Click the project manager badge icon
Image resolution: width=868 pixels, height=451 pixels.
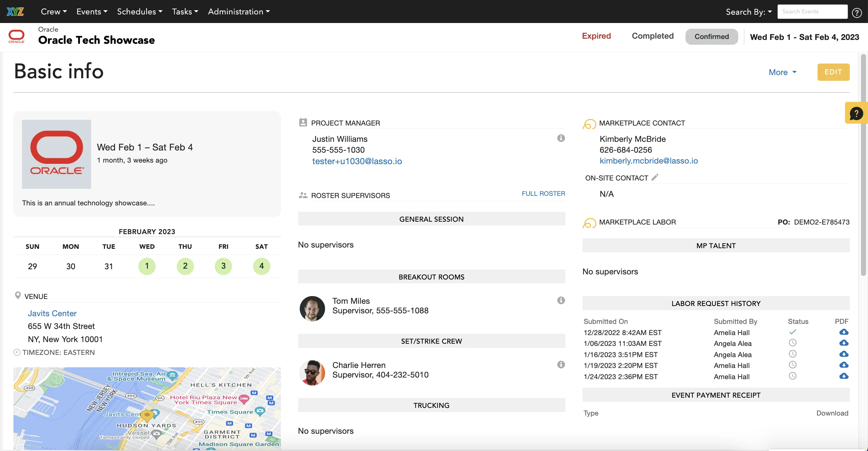(303, 122)
